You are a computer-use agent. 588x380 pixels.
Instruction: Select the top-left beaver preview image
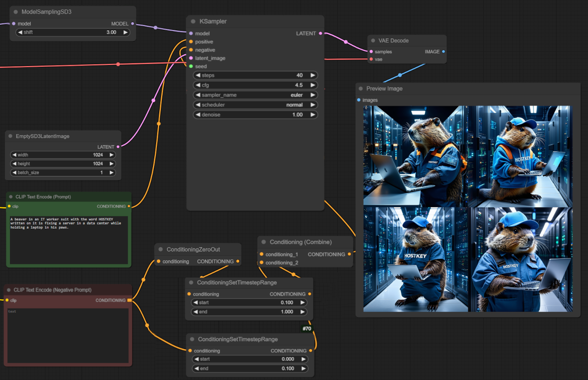tap(415, 156)
